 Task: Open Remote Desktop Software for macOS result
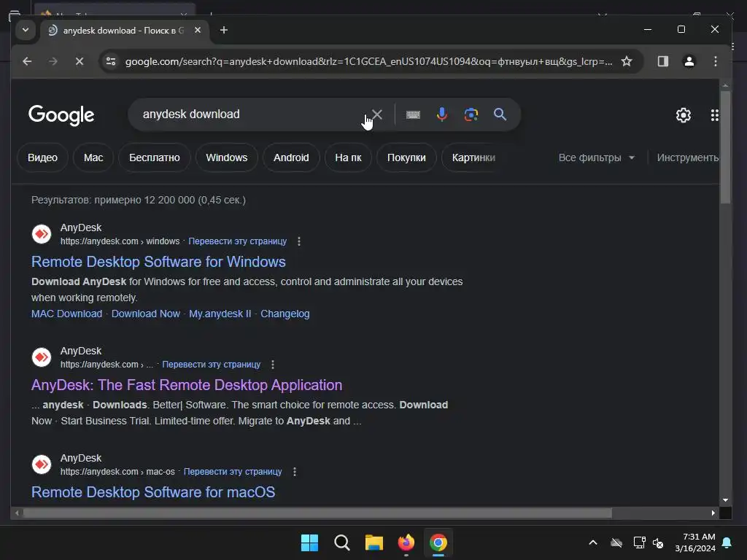[x=153, y=492]
